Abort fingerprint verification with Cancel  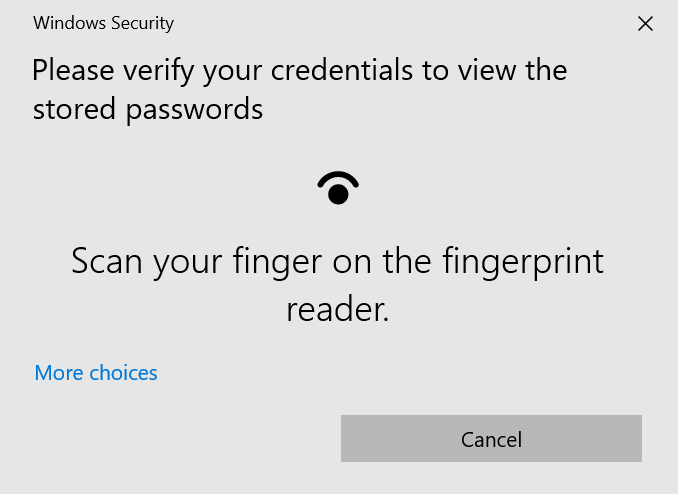[491, 439]
